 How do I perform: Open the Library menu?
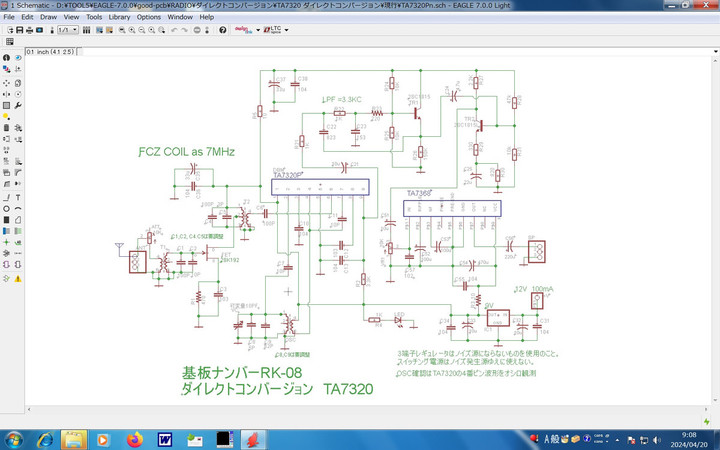click(x=119, y=17)
